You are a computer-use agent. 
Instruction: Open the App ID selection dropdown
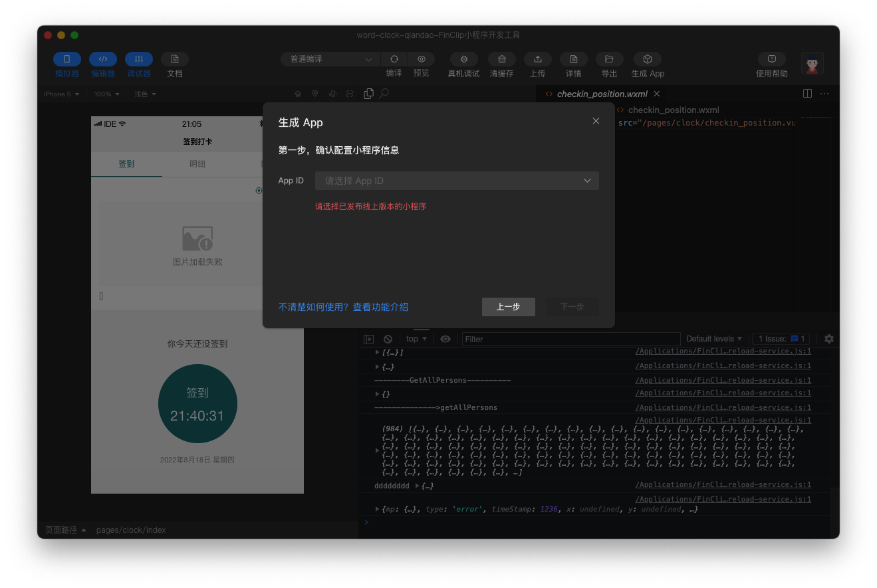(457, 181)
